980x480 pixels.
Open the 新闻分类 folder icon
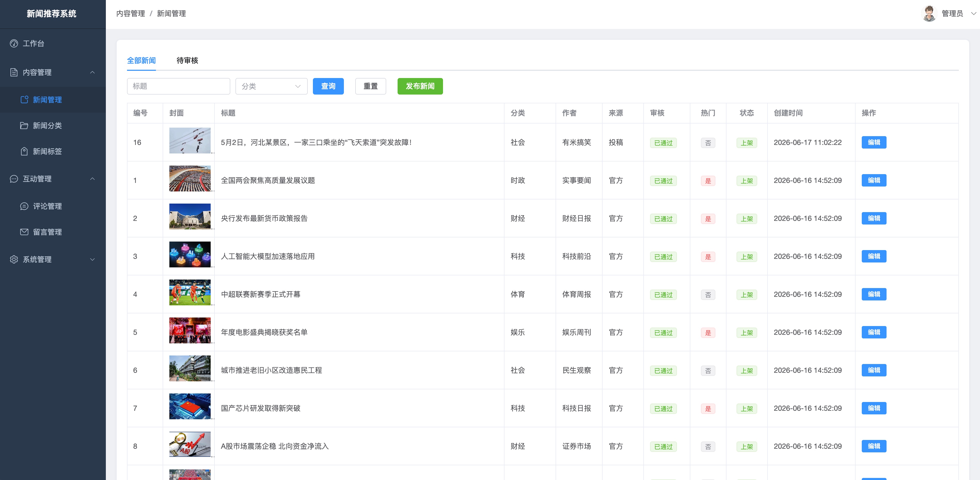(24, 126)
